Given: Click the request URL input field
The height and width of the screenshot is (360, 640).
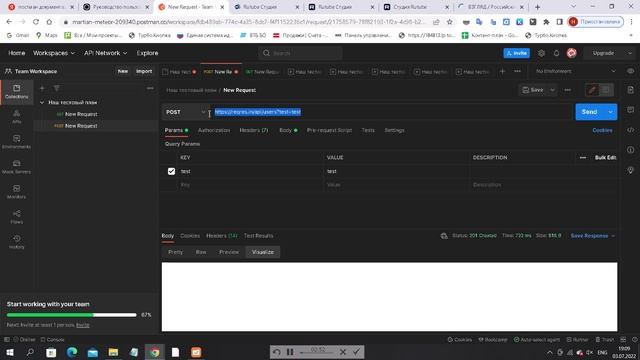Looking at the screenshot, I should click(x=392, y=112).
